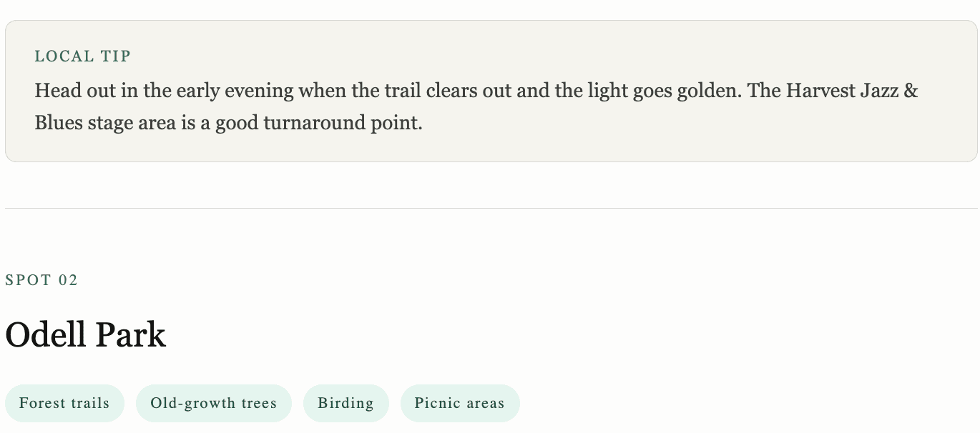Click the Odell Park heading
Screen dimensions: 980x433
[86, 334]
